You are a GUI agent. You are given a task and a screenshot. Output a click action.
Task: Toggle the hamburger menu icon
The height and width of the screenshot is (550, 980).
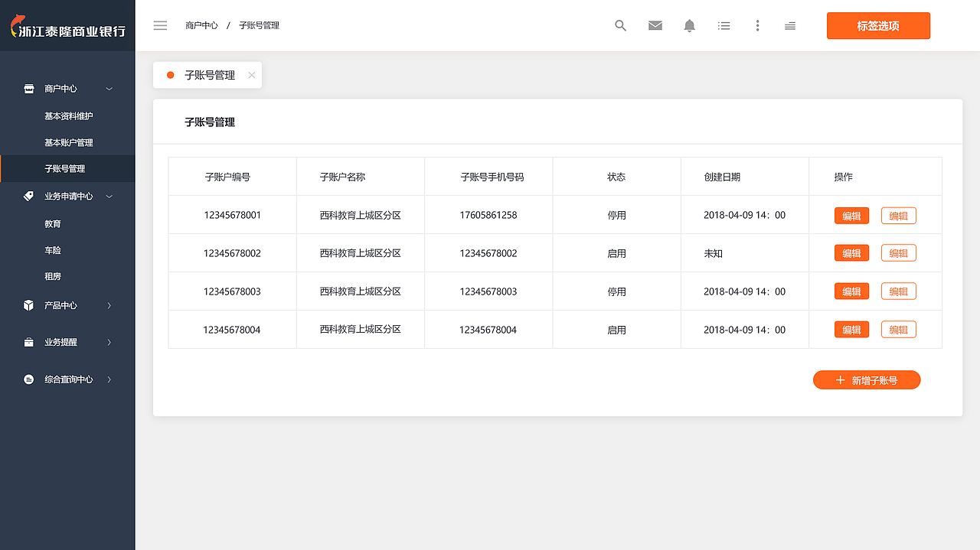click(160, 25)
